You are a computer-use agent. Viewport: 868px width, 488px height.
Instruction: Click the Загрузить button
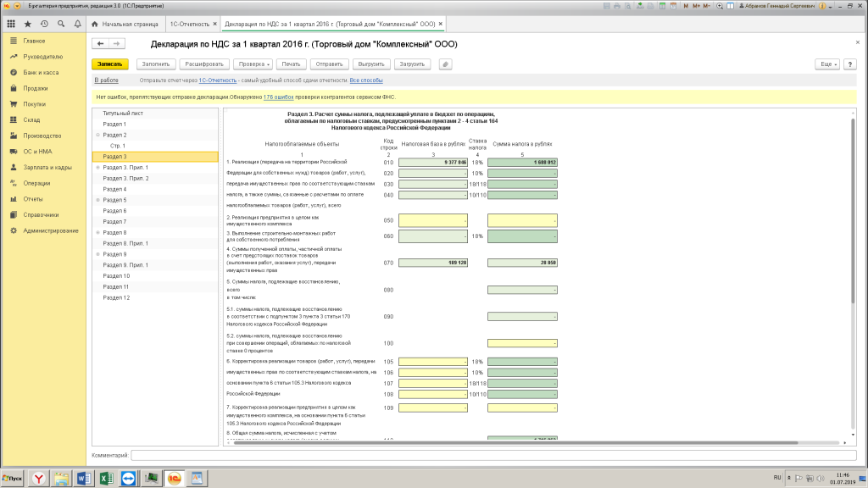pos(412,64)
